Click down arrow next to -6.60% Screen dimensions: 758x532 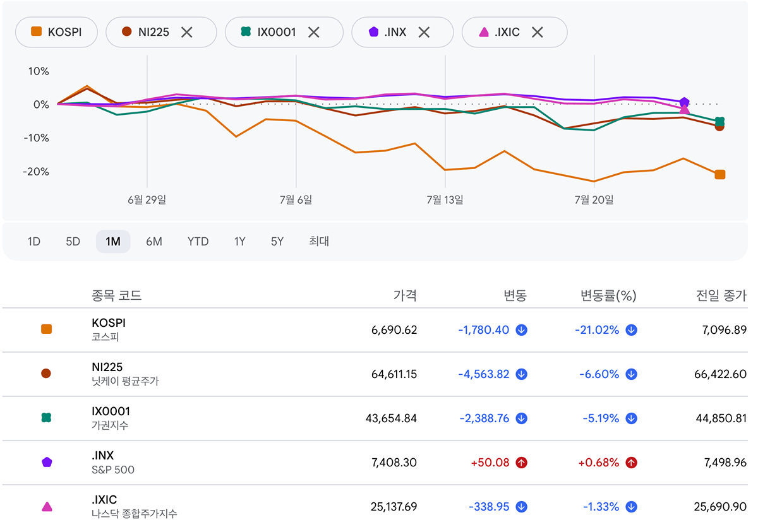point(631,374)
